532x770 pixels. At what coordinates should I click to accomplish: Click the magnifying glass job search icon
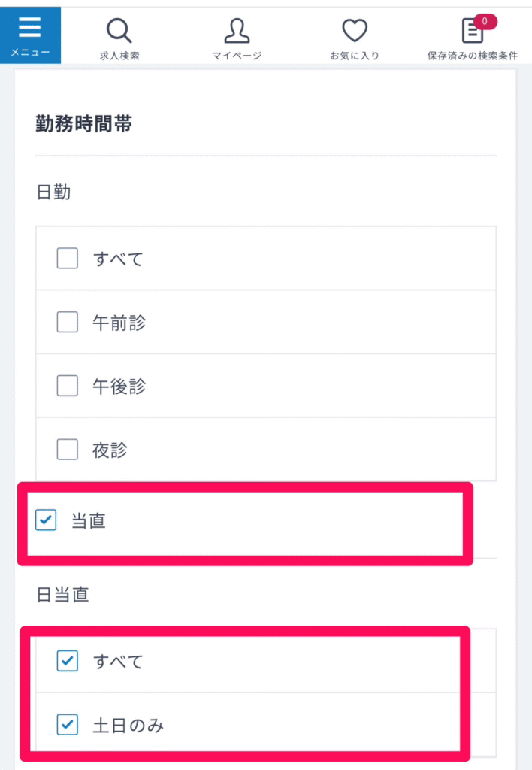pyautogui.click(x=119, y=30)
